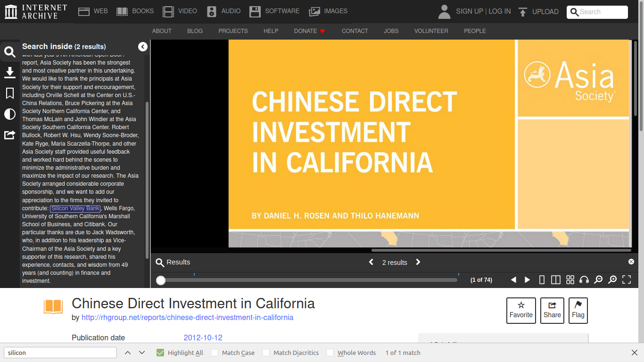Find next match arrow in find bar

point(142,353)
